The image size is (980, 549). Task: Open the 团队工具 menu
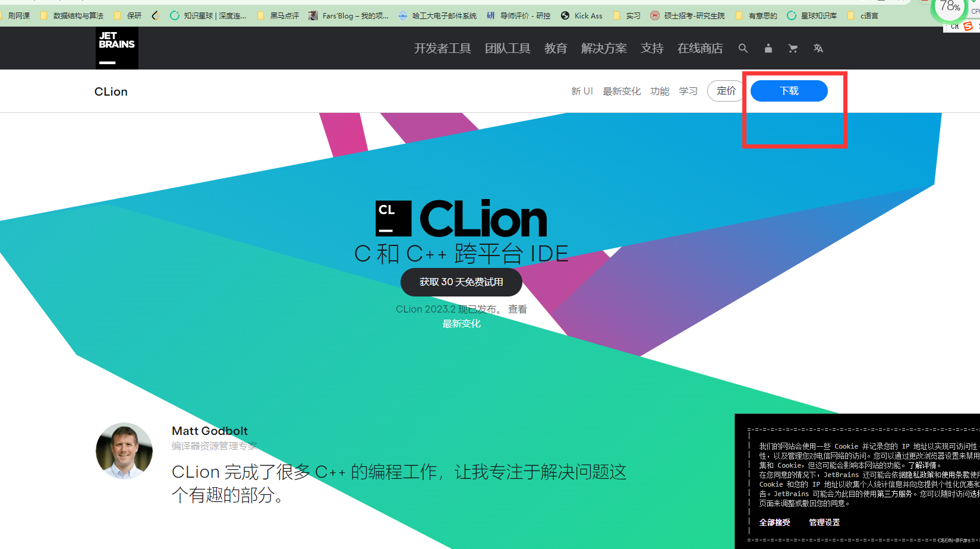click(508, 49)
